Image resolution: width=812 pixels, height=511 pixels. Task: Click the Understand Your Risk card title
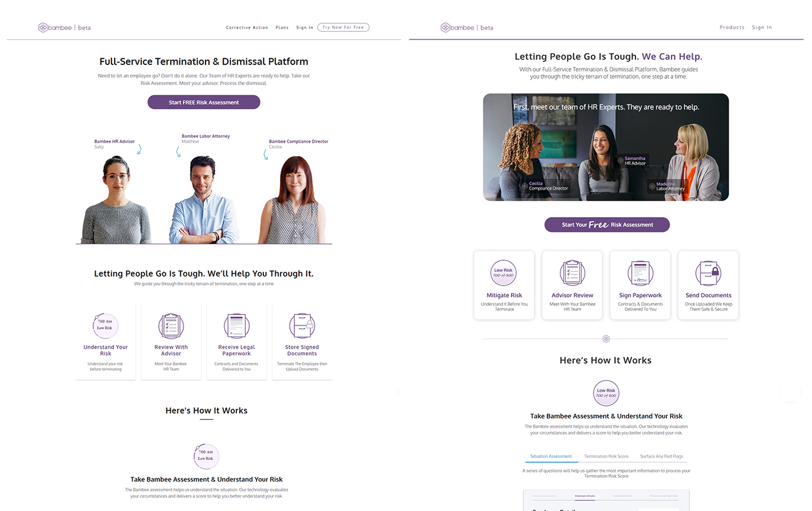106,351
